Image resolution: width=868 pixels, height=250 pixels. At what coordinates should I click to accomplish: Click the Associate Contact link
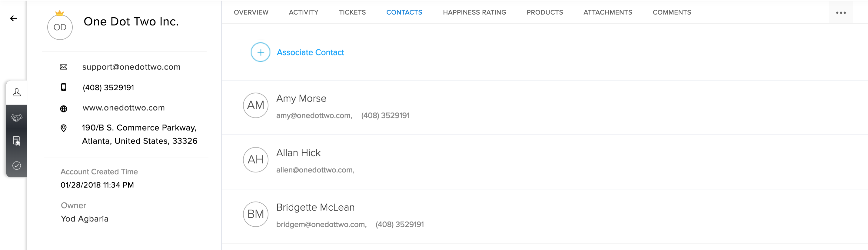coord(310,52)
